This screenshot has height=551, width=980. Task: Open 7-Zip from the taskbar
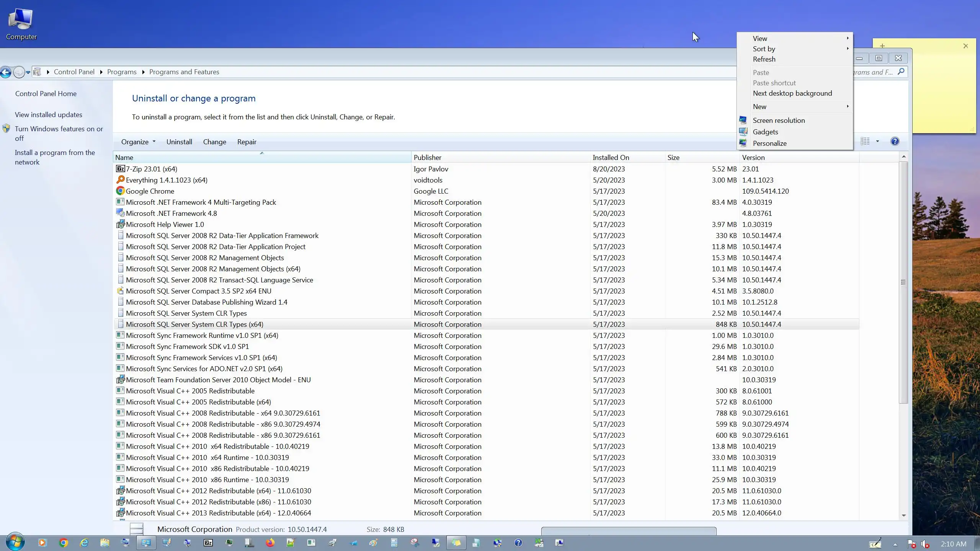(x=208, y=543)
